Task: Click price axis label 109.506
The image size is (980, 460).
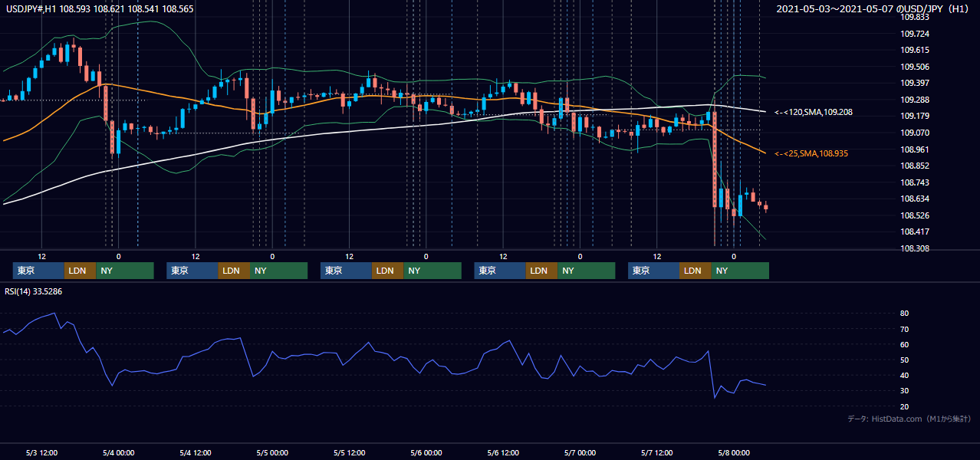Action: [x=914, y=67]
